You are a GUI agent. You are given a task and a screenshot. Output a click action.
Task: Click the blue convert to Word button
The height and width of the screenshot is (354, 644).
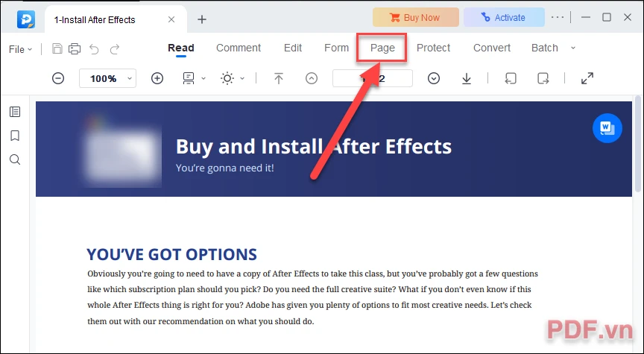pyautogui.click(x=607, y=128)
